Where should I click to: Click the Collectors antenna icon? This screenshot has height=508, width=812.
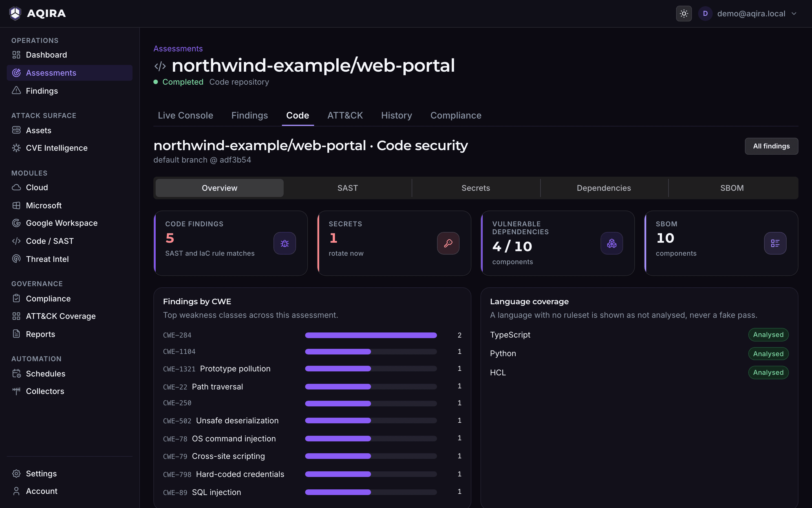tap(16, 391)
